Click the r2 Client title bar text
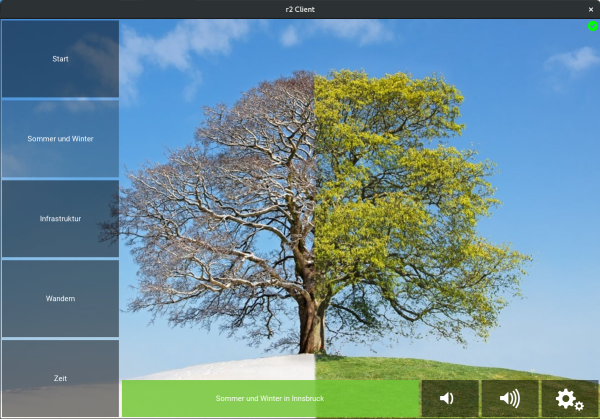 click(300, 8)
